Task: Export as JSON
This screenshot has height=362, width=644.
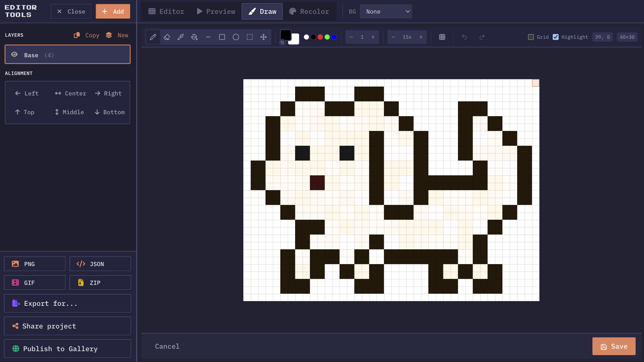Action: coord(100,264)
